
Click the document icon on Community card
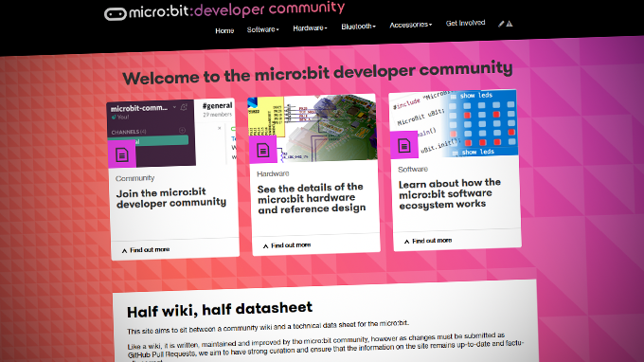122,154
